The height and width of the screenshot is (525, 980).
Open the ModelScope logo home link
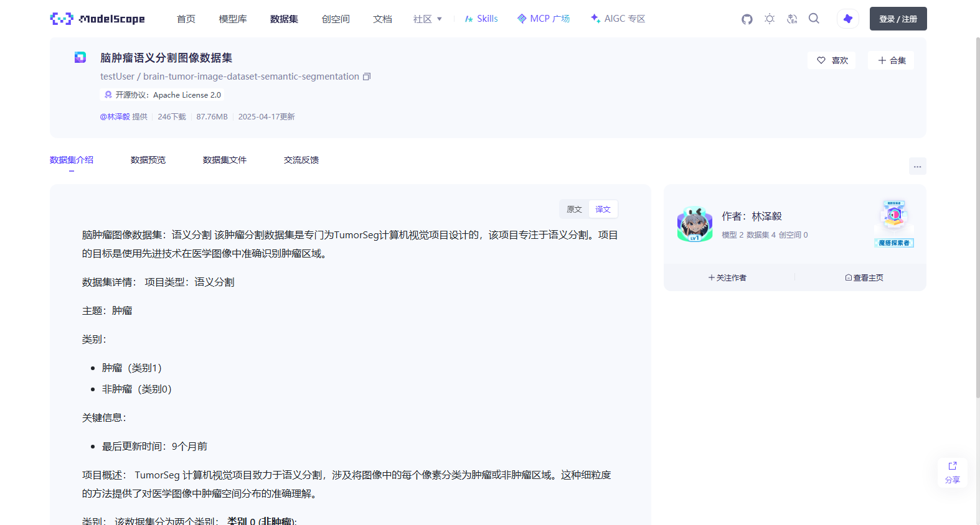click(x=97, y=19)
